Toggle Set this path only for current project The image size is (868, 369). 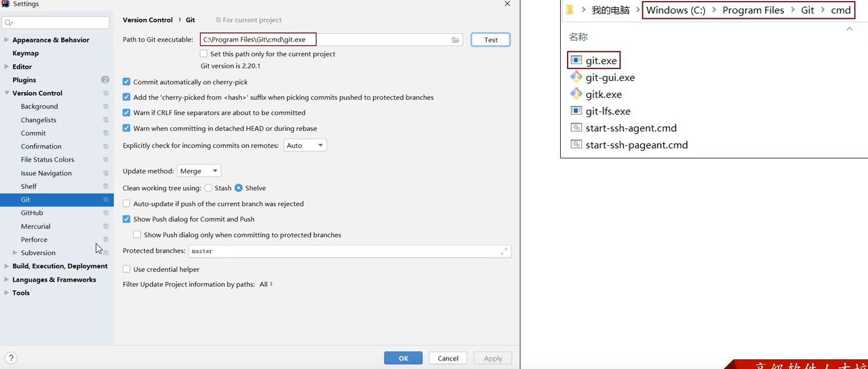point(203,54)
